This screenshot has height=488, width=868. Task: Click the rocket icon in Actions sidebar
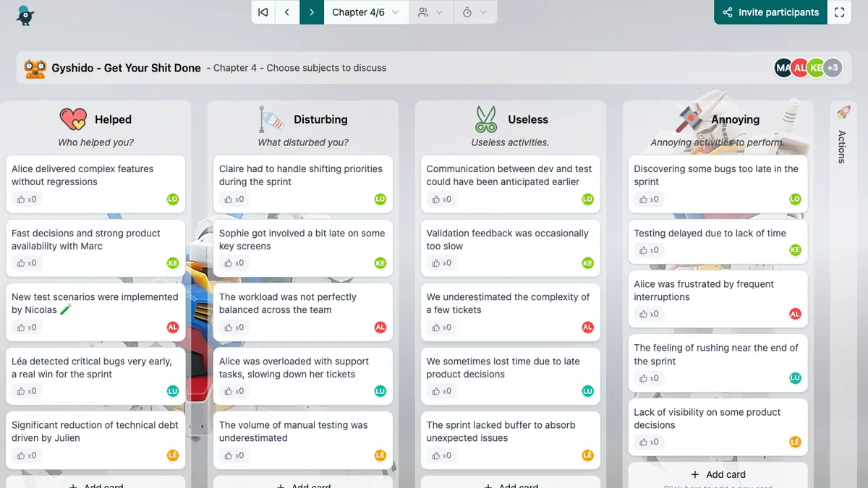point(843,112)
